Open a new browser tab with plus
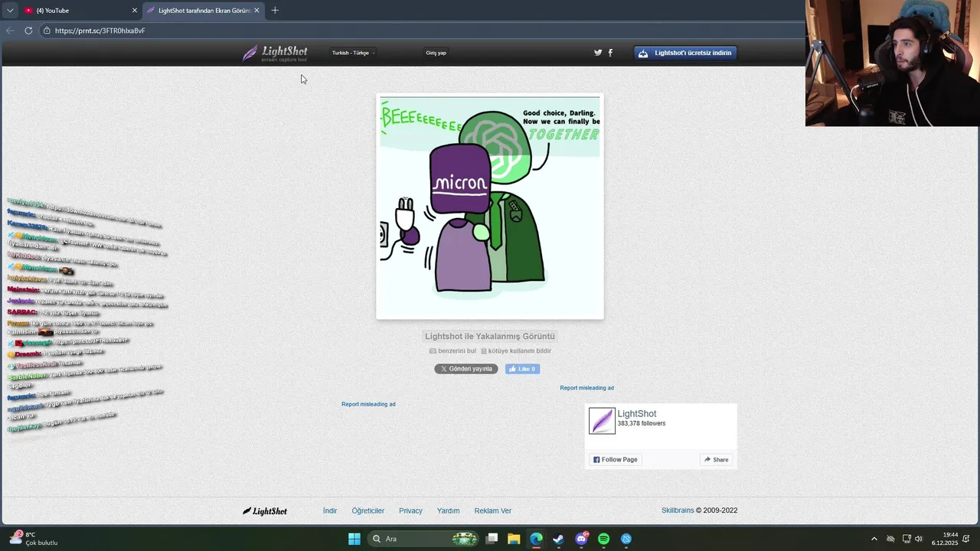Screen dimensions: 980x551 click(x=275, y=11)
